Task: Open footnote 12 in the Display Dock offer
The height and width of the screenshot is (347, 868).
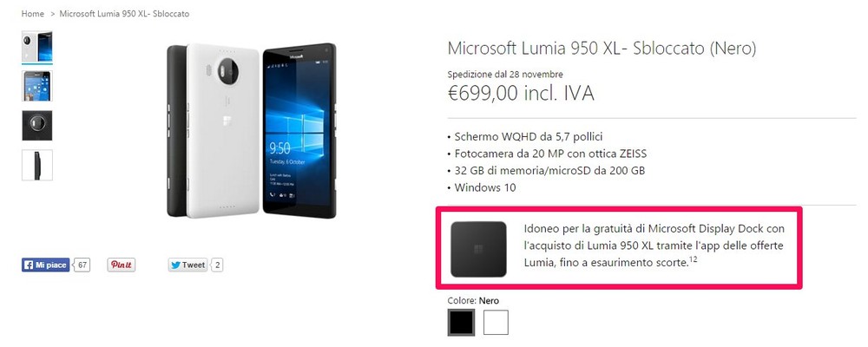Action: [x=693, y=260]
